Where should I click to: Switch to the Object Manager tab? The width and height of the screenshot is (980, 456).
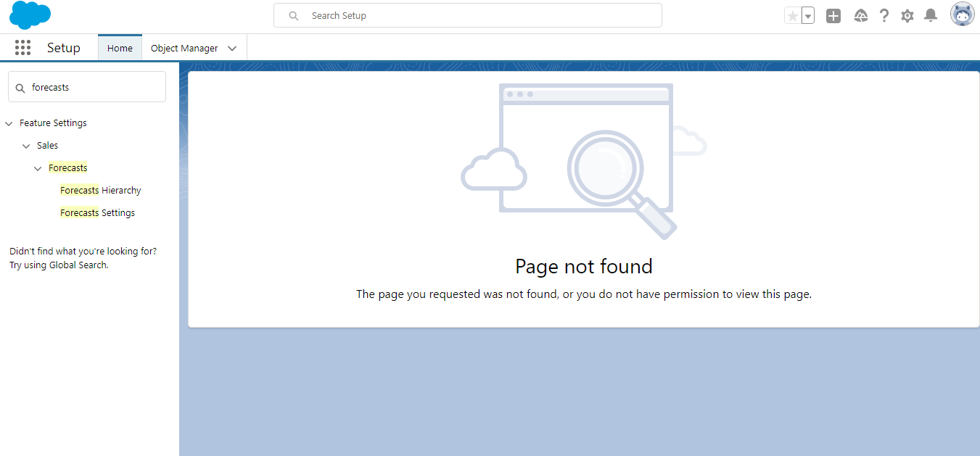coord(184,47)
